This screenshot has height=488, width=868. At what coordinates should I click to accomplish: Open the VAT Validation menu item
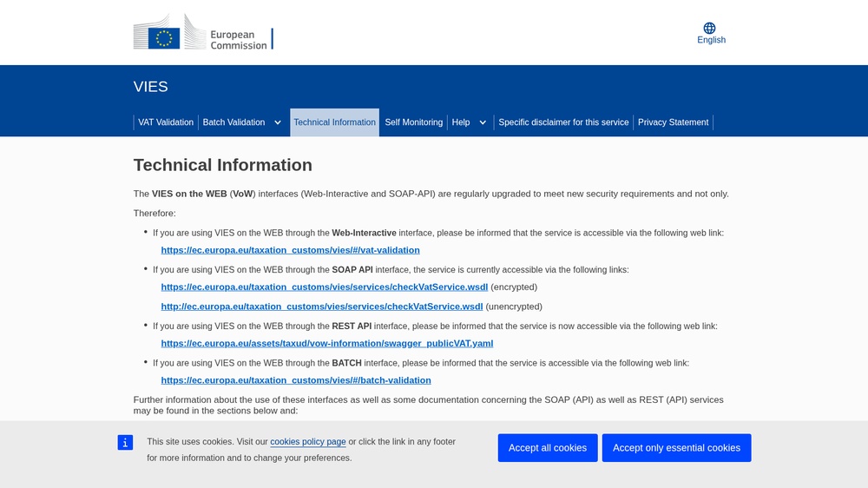[166, 122]
